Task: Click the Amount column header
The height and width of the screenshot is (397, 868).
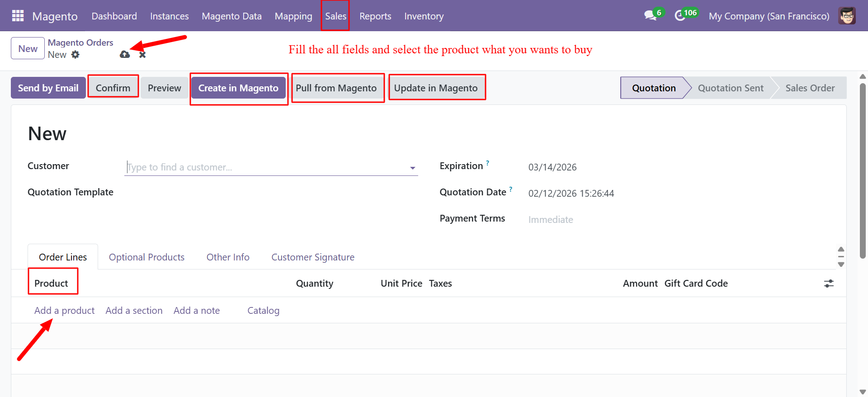Action: (x=640, y=283)
